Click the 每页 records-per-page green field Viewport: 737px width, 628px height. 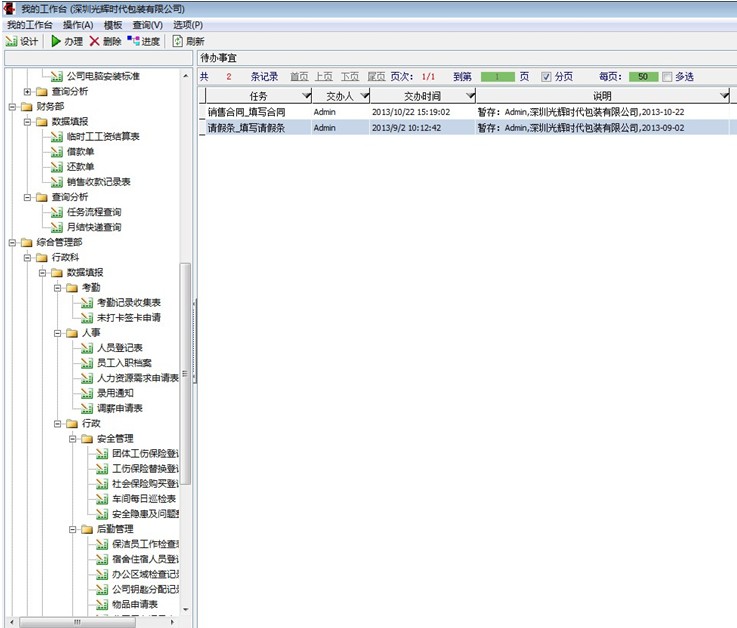coord(643,76)
